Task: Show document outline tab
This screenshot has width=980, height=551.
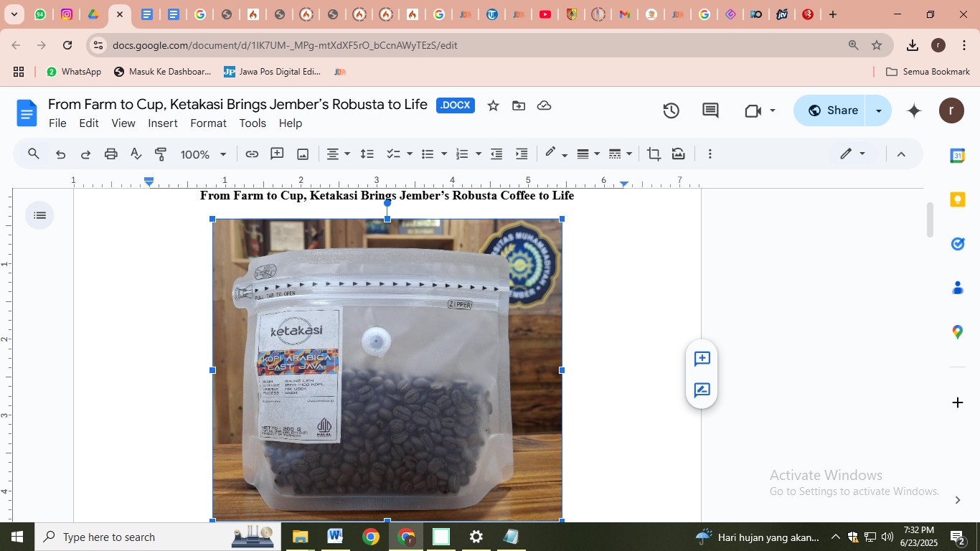Action: 39,215
